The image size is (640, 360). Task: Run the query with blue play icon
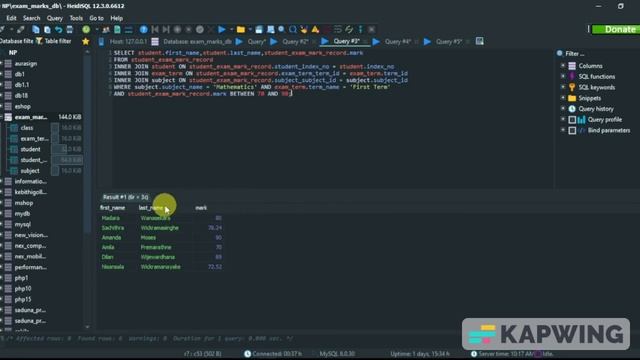coord(222,29)
